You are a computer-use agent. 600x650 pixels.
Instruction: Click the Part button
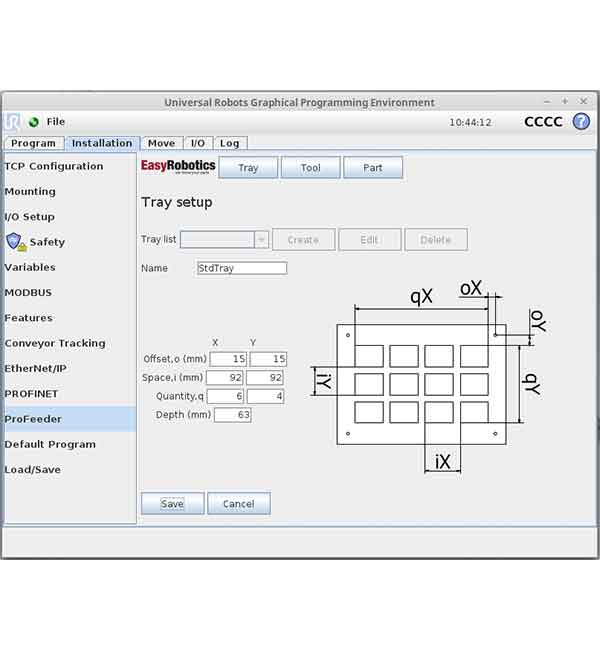point(373,167)
